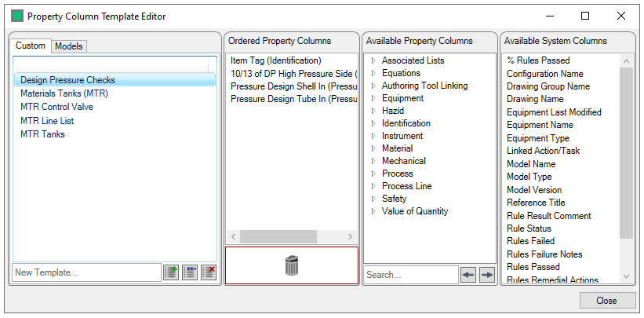Expand the Associated Lists node
The height and width of the screenshot is (318, 644).
point(373,60)
